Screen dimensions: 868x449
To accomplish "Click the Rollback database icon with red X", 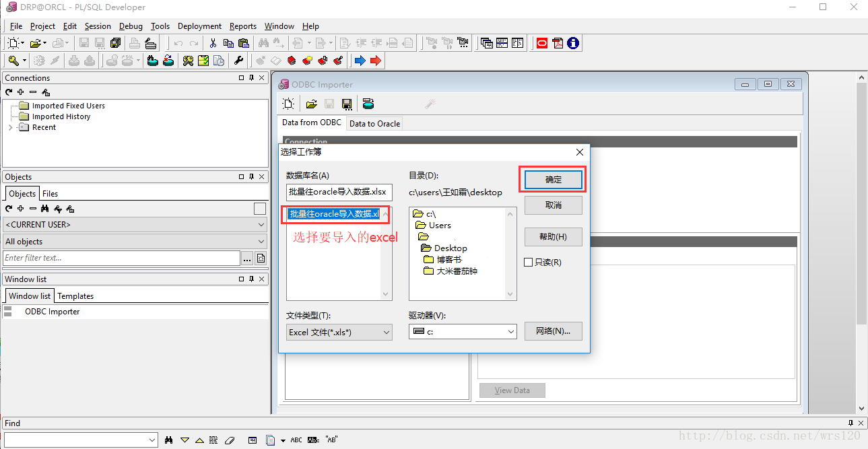I will [168, 61].
